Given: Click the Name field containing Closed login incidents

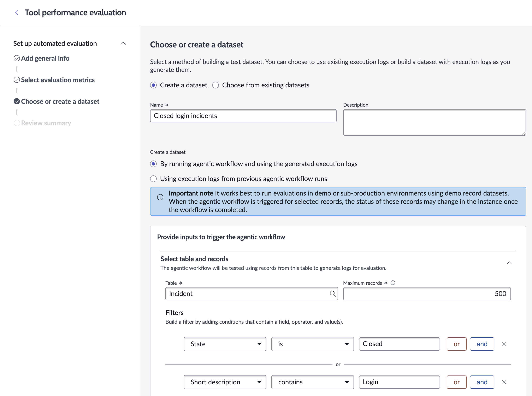Looking at the screenshot, I should (x=243, y=116).
